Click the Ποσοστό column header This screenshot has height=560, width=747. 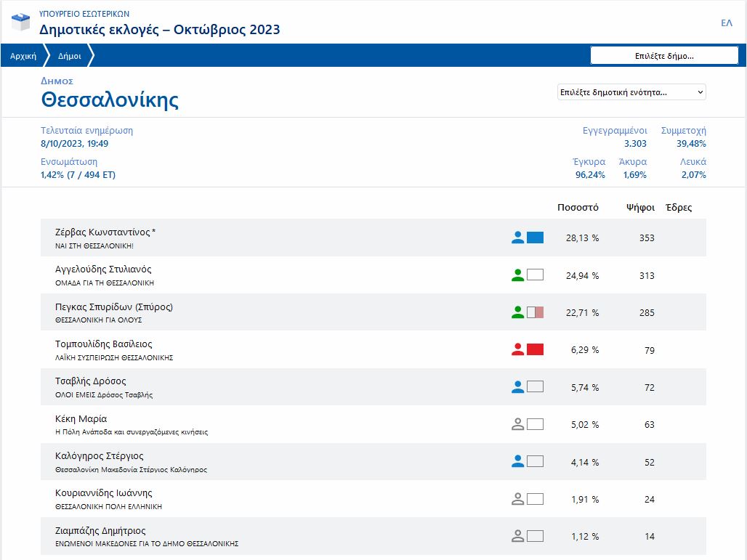point(578,208)
